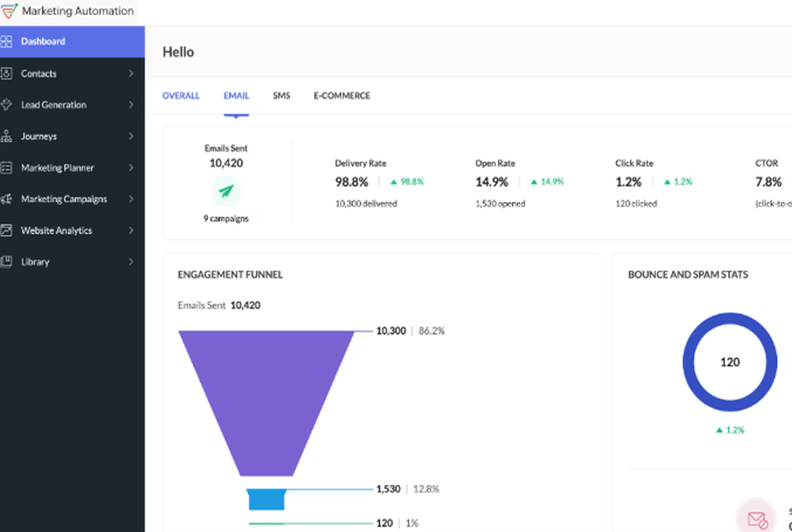This screenshot has height=532, width=792.
Task: Click the blue opened funnel segment
Action: [x=266, y=500]
